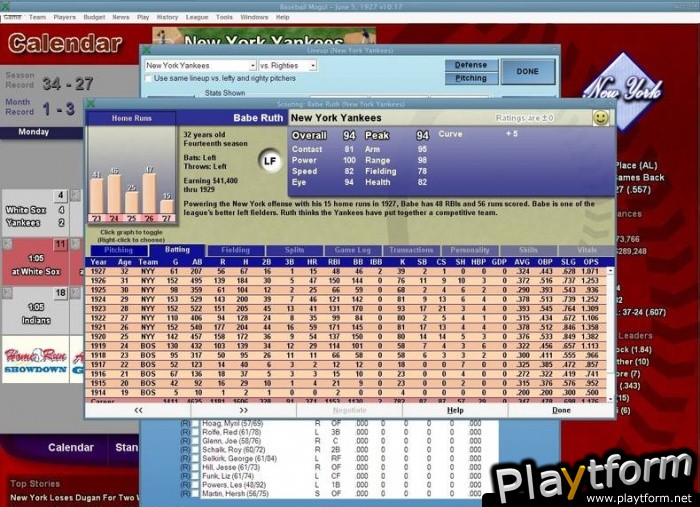Select the Calendar tab at the bottom

pos(71,448)
